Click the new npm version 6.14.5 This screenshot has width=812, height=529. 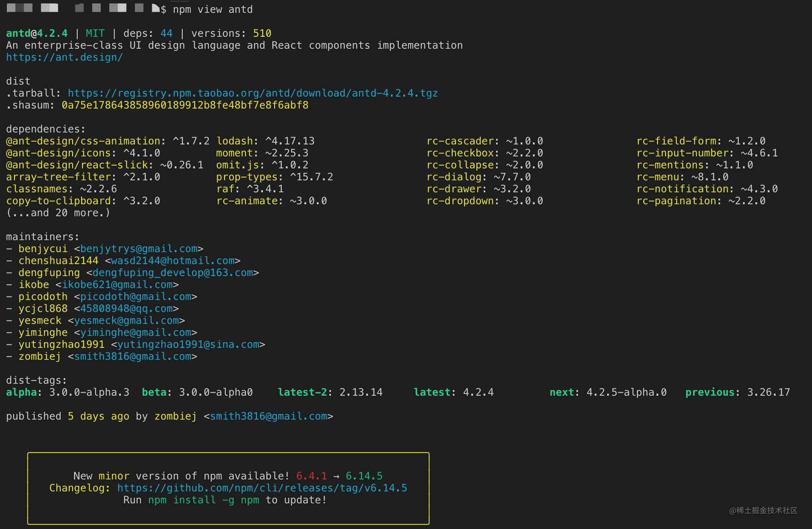click(x=364, y=476)
